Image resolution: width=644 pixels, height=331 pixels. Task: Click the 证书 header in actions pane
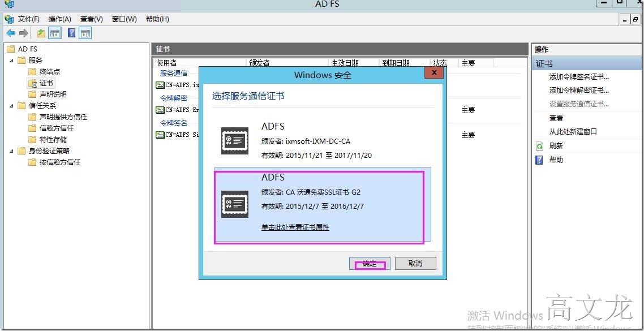[587, 63]
